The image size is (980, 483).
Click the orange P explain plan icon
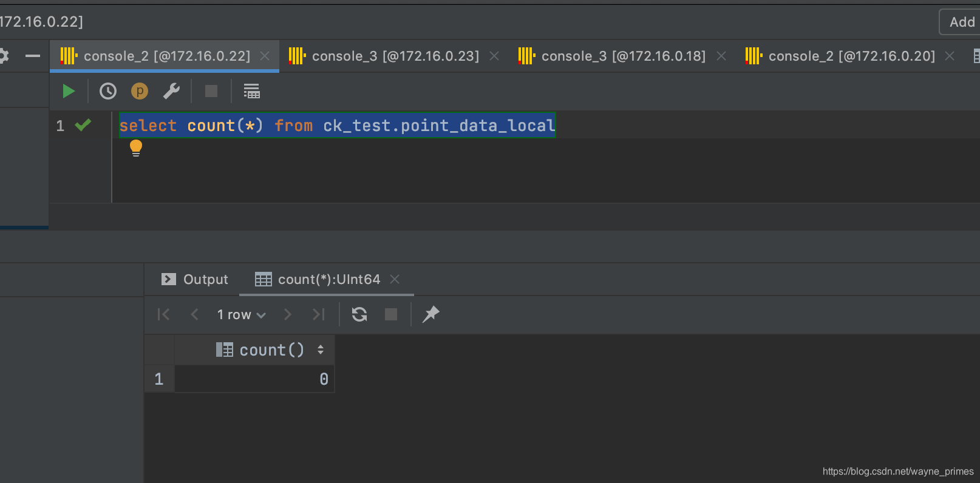[140, 91]
